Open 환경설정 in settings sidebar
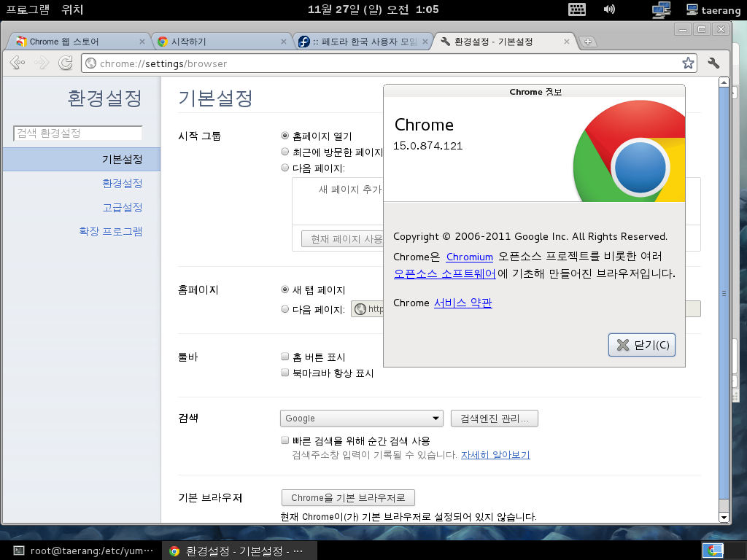Viewport: 747px width, 560px height. (123, 183)
